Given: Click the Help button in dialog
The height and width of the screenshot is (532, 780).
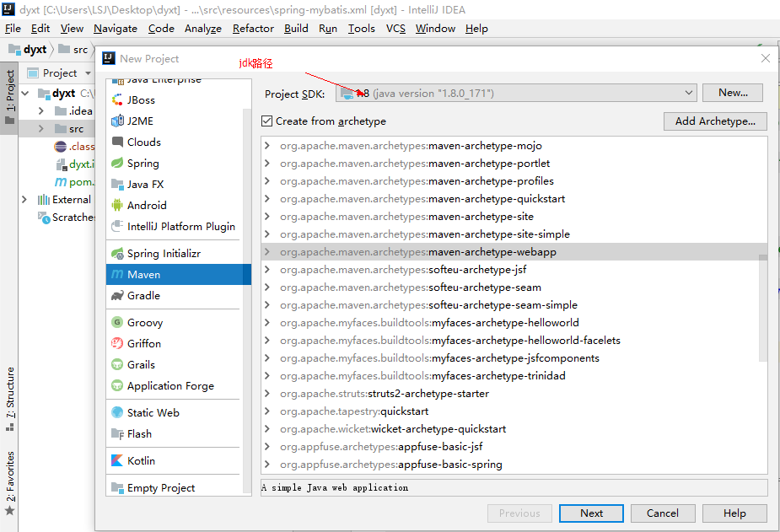Looking at the screenshot, I should pos(734,513).
